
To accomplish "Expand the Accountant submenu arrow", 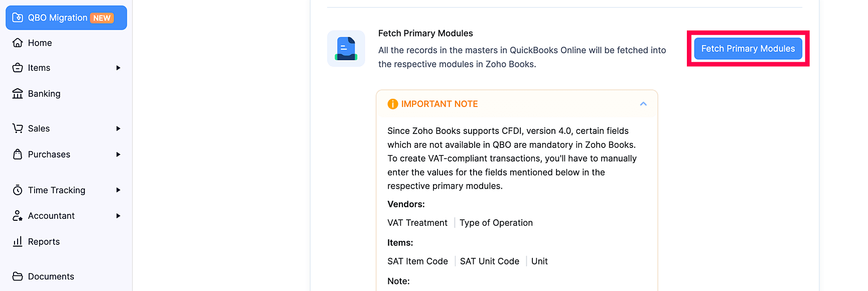I will 119,215.
